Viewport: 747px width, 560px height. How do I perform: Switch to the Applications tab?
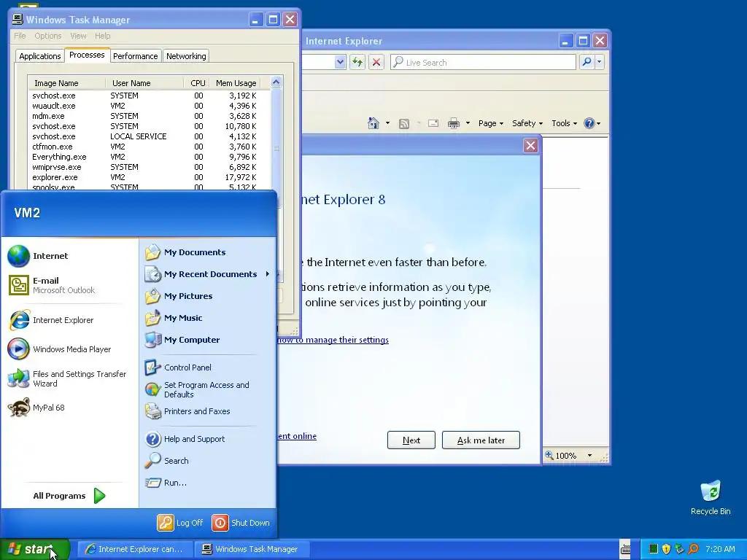pos(40,56)
